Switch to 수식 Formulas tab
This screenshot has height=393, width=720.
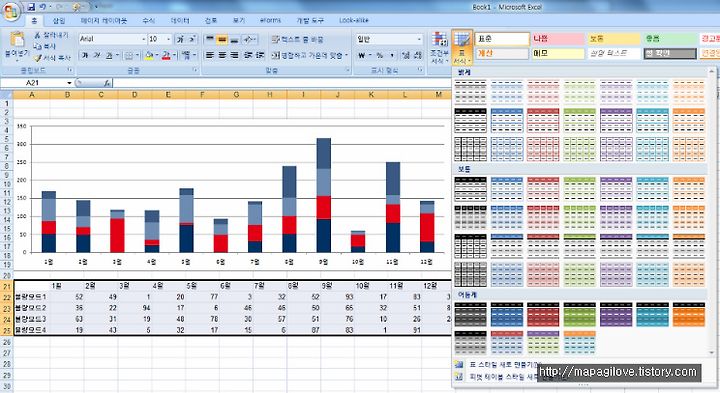point(148,21)
